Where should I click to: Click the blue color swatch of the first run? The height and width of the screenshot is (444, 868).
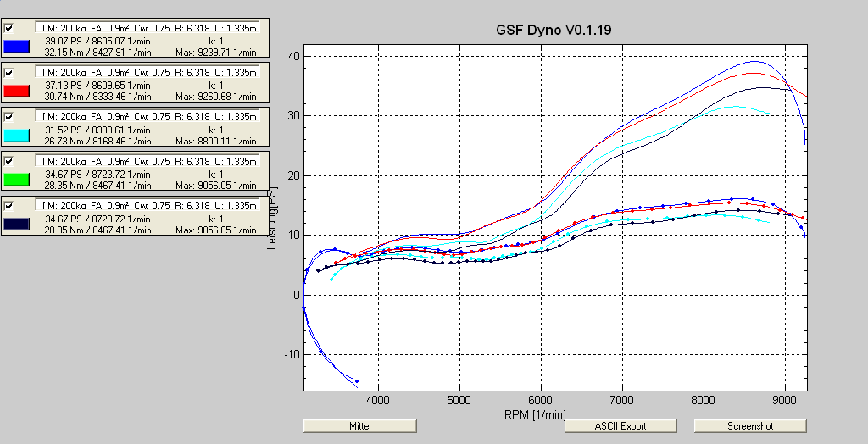pyautogui.click(x=18, y=46)
